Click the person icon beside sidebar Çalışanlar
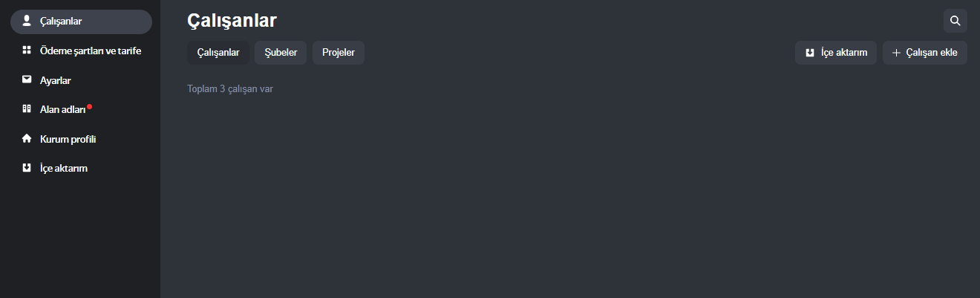980x298 pixels. 27,21
